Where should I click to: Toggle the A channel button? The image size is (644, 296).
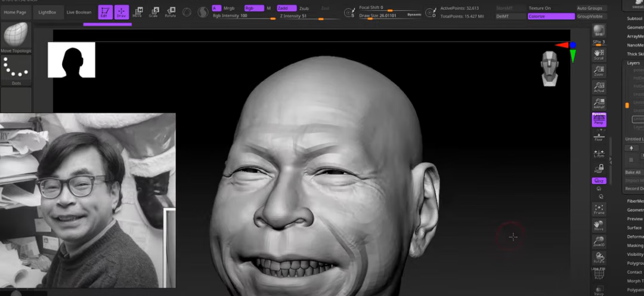pyautogui.click(x=216, y=8)
